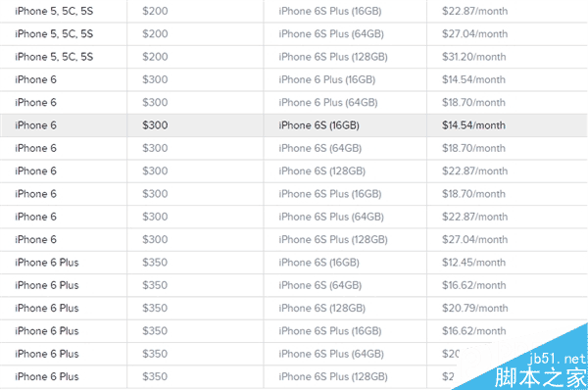The height and width of the screenshot is (390, 588).
Task: Select iPhone 6 Plus in the $12.45/month row
Action: (47, 263)
